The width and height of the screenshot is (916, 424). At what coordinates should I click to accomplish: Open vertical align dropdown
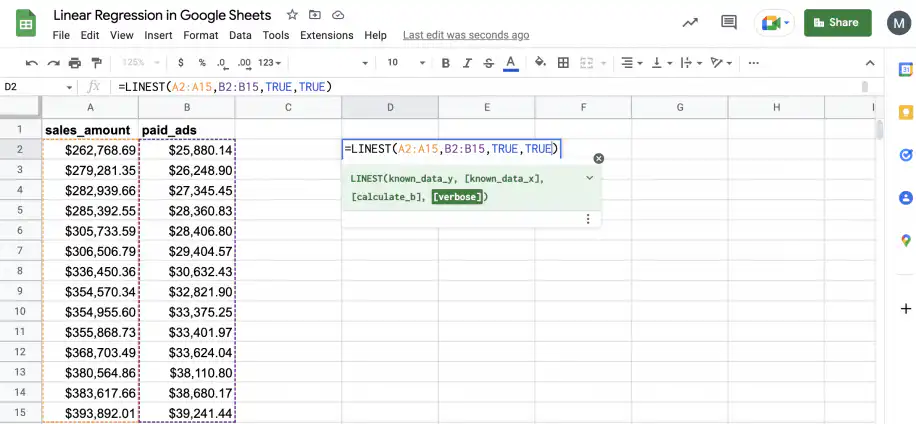point(661,62)
